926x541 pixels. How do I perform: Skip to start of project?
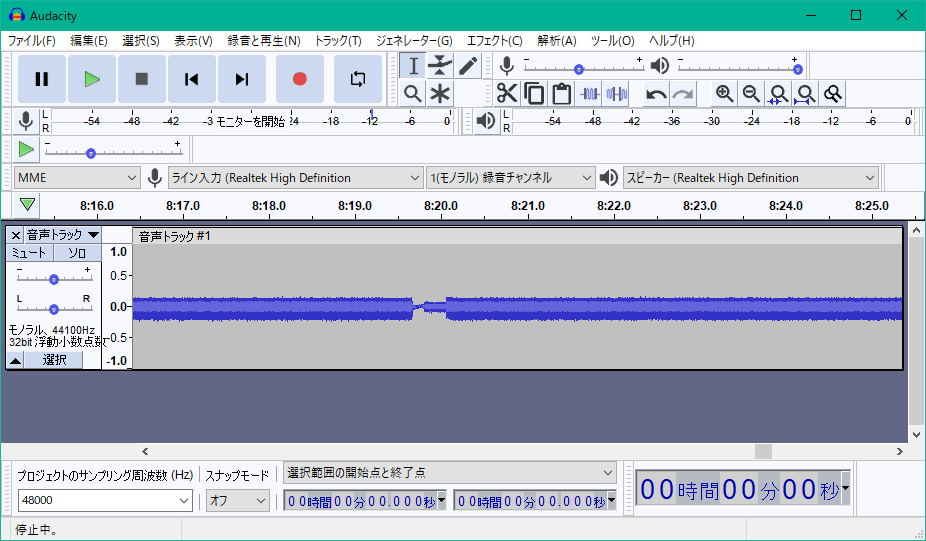click(x=191, y=79)
